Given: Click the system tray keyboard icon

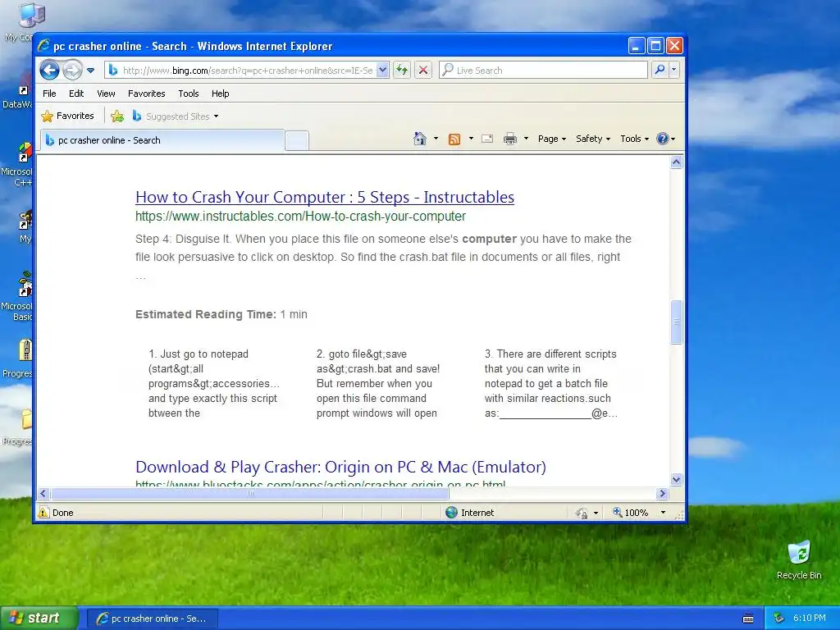Looking at the screenshot, I should (x=748, y=619).
